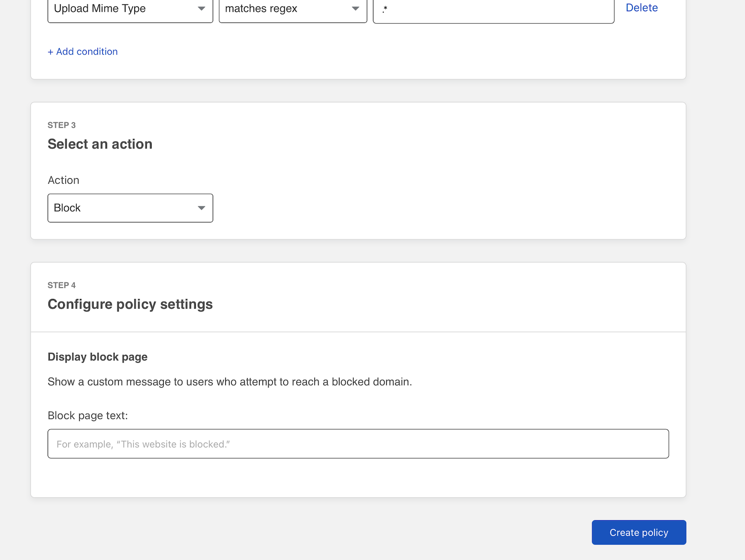The height and width of the screenshot is (560, 745).
Task: Click the Configure policy settings heading
Action: [130, 304]
